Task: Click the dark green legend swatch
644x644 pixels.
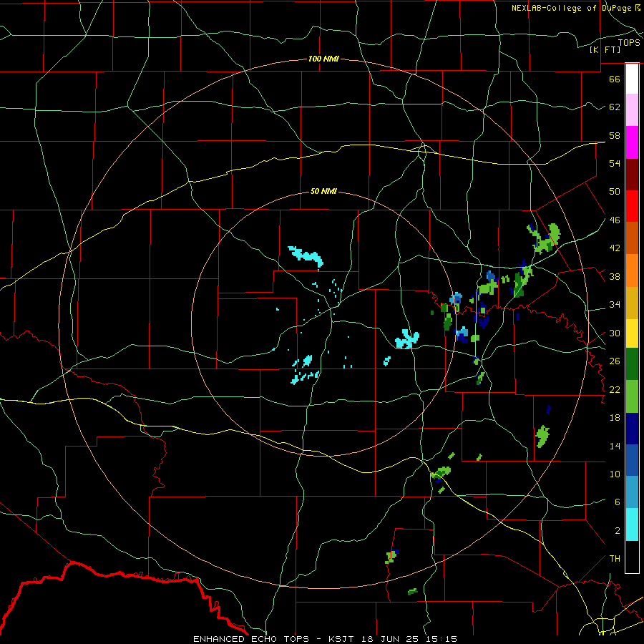Action: pyautogui.click(x=632, y=364)
